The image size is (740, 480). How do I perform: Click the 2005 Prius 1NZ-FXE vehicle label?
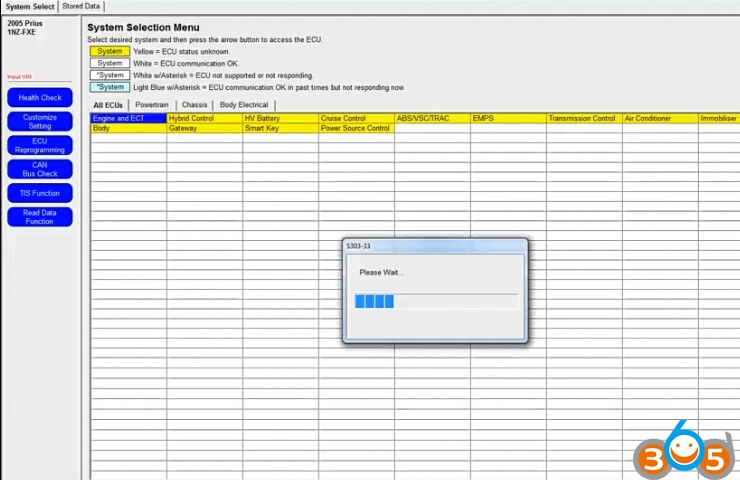[25, 28]
